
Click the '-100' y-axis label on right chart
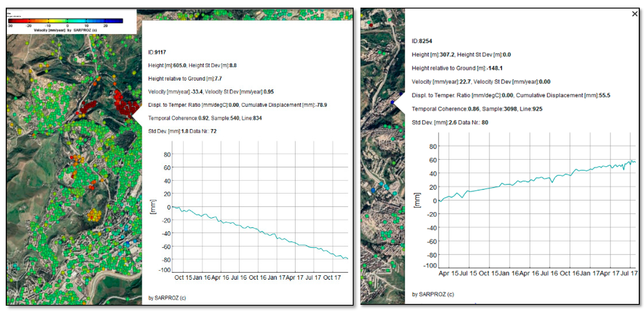(x=430, y=266)
